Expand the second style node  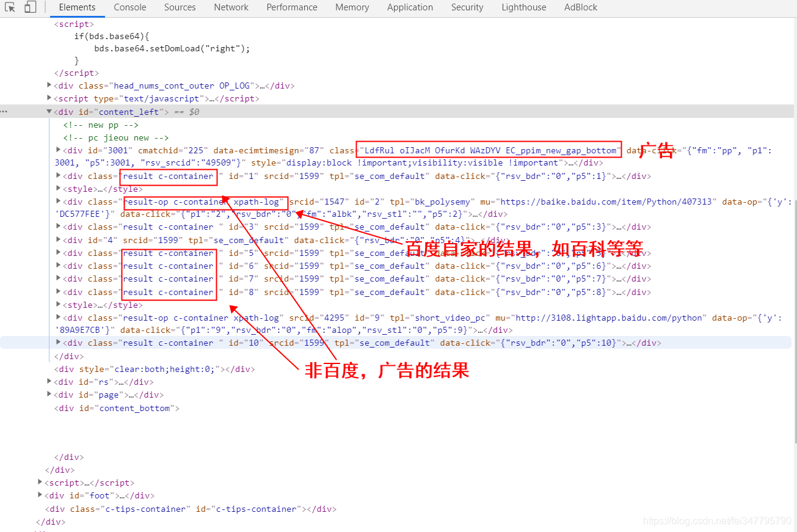click(59, 305)
